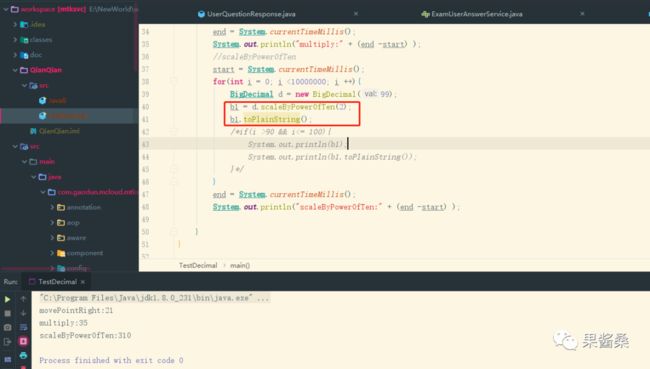Open the java.exe command line in console
Image resolution: width=650 pixels, height=369 pixels.
(154, 298)
